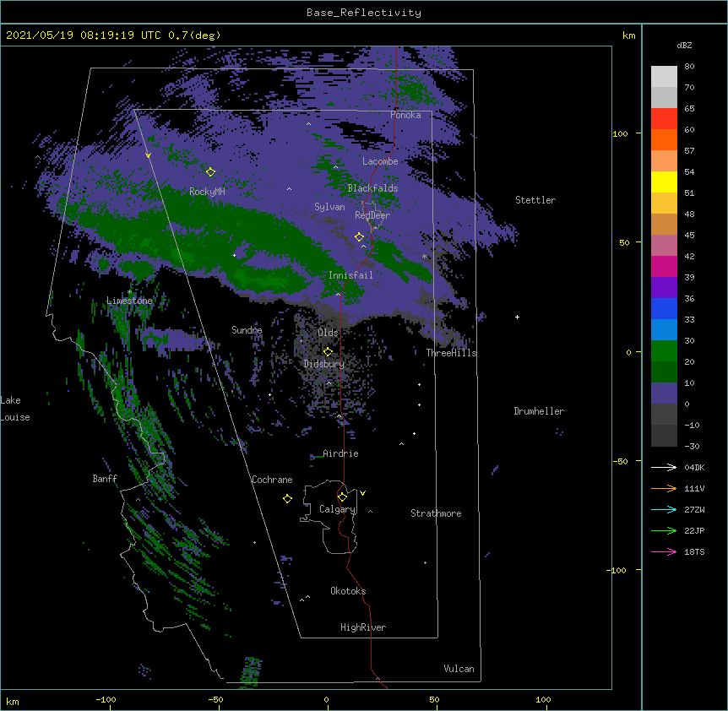Click the cyan 27ZW arrow in legend
The image size is (728, 711).
coord(664,509)
